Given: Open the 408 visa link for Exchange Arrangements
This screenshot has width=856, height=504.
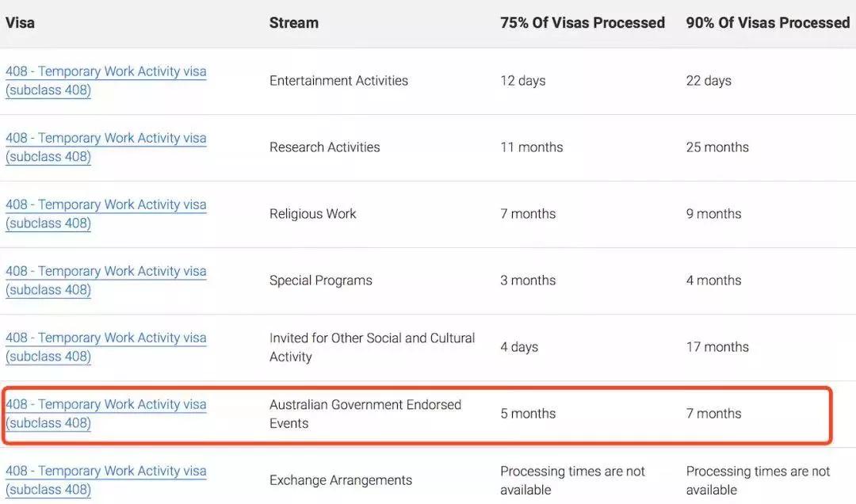Looking at the screenshot, I should [105, 471].
